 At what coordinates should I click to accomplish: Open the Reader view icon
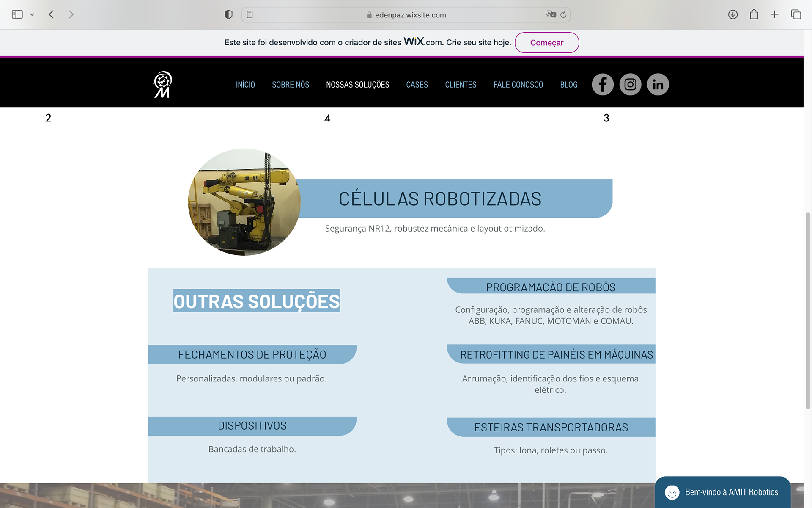250,15
